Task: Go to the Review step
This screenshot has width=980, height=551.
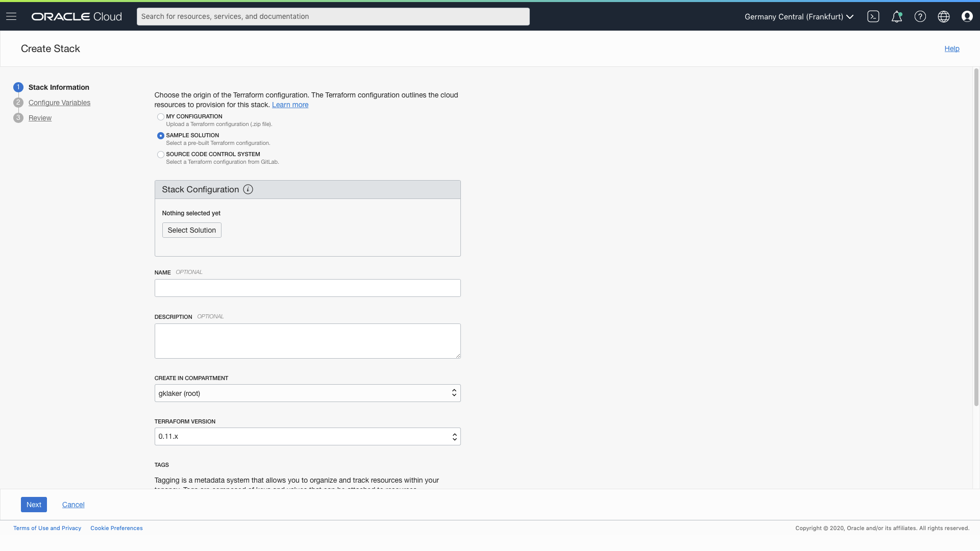Action: 40,118
